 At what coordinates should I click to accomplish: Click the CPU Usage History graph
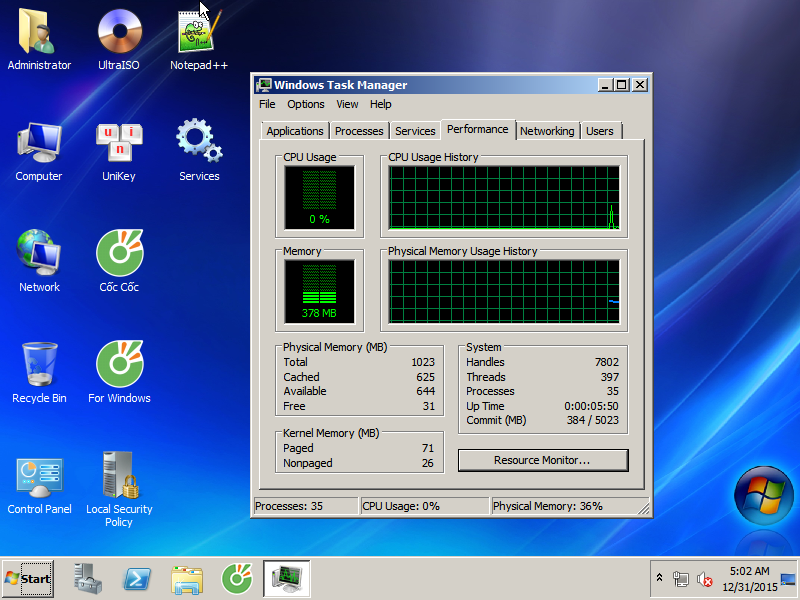[x=504, y=197]
